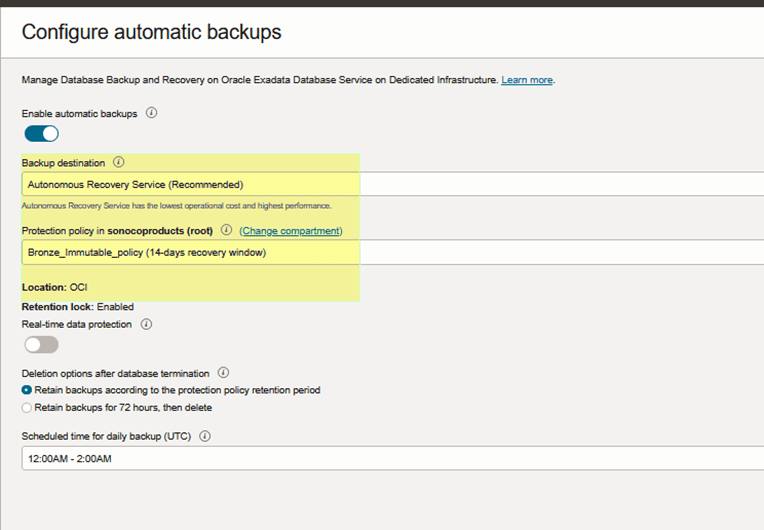The height and width of the screenshot is (530, 764).
Task: Show Real-time data protection info tooltip
Action: [x=147, y=324]
